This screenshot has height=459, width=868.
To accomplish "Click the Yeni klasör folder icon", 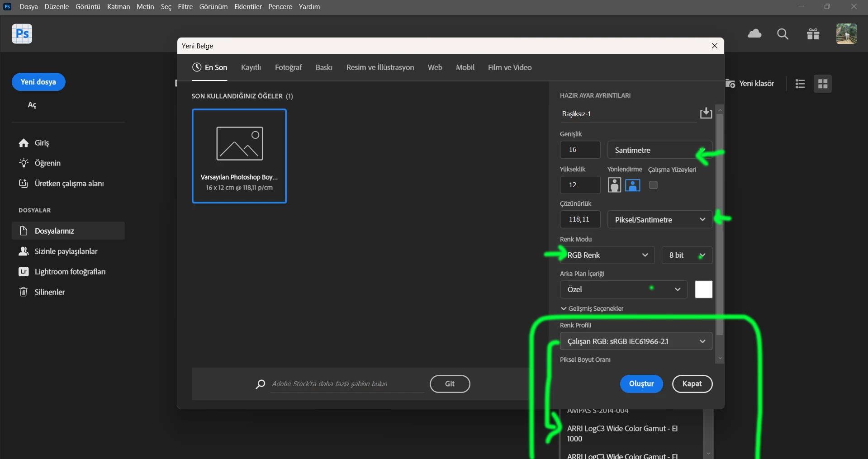I will 730,83.
